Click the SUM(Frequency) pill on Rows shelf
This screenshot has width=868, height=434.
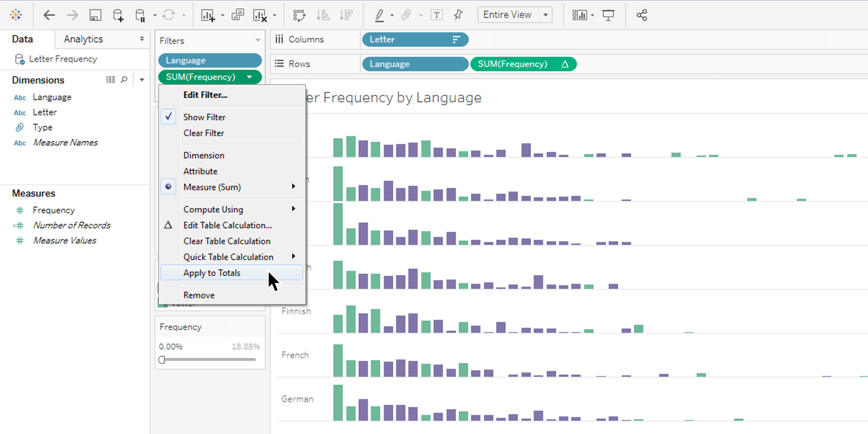(x=524, y=64)
